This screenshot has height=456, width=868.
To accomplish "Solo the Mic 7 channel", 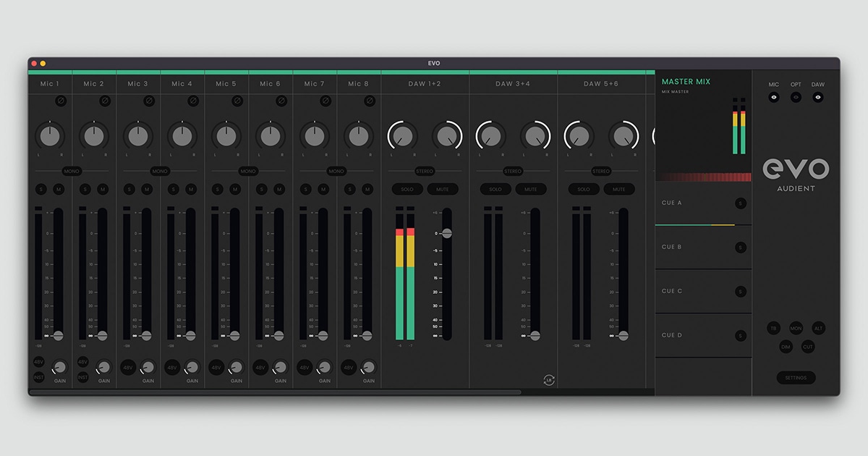I will [x=306, y=190].
